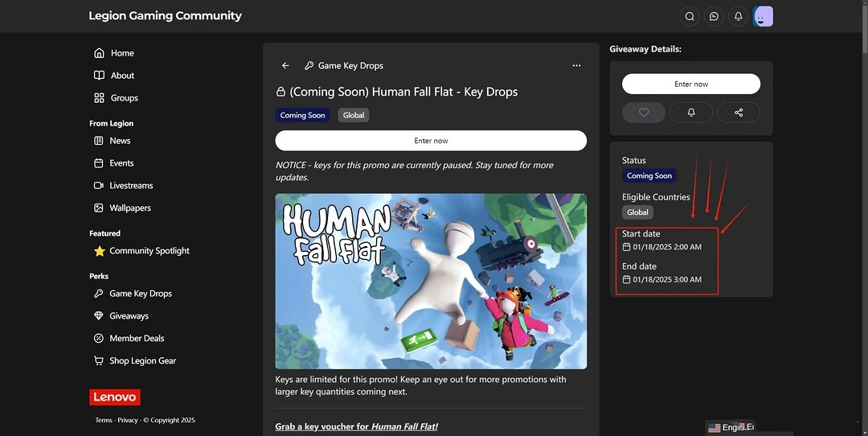Toggle giveaway bell notification button
Image resolution: width=868 pixels, height=436 pixels.
[x=691, y=113]
